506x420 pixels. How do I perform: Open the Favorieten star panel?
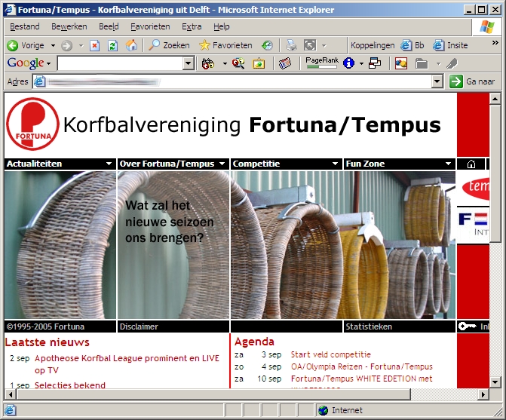[225, 45]
